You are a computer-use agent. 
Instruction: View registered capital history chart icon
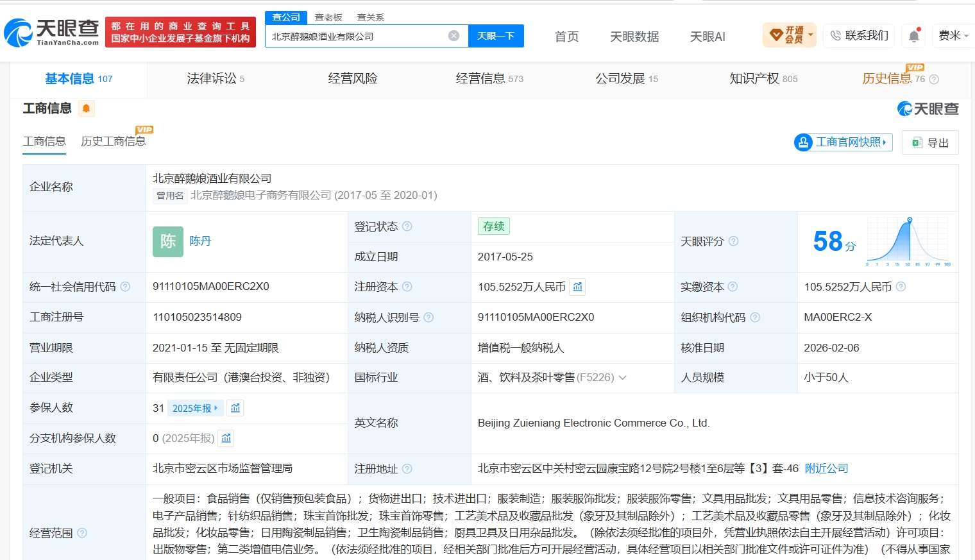click(x=577, y=287)
